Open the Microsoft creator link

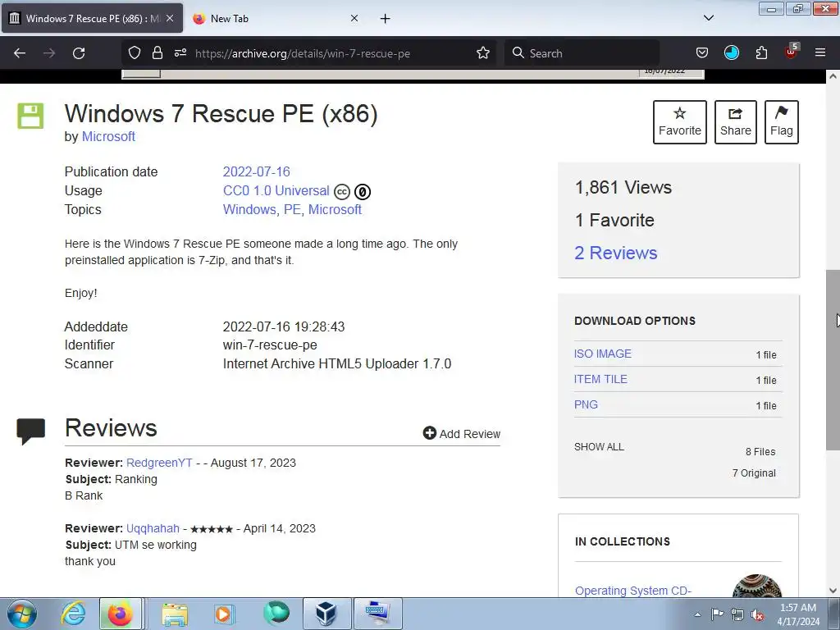point(108,137)
